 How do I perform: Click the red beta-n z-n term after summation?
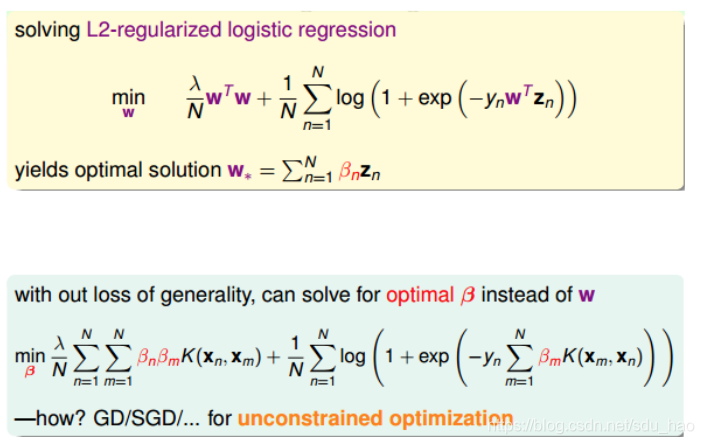[x=359, y=171]
